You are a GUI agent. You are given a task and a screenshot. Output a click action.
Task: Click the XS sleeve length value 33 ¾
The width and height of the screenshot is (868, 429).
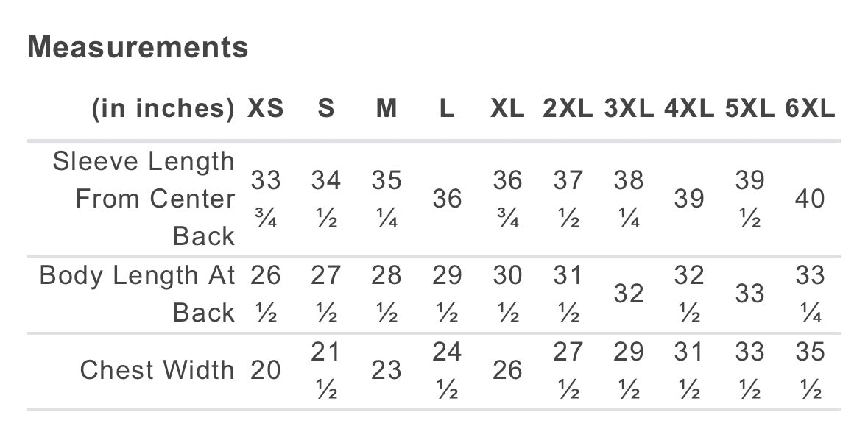(265, 199)
